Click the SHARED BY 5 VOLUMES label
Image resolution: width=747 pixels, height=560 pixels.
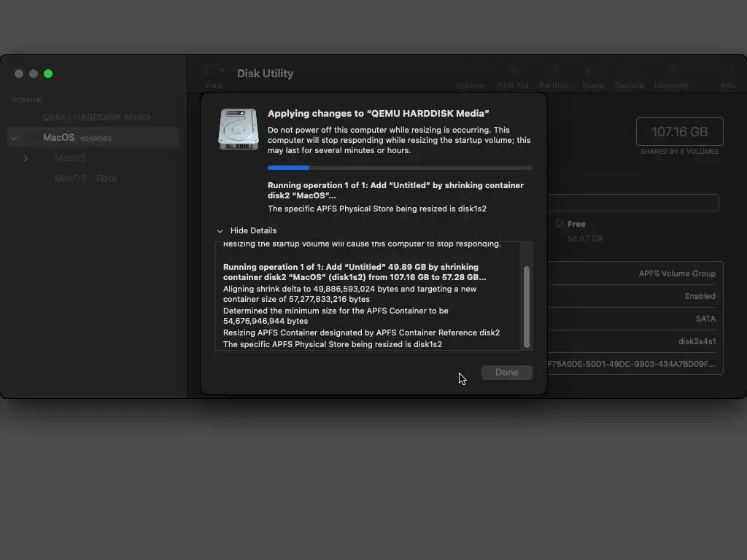(679, 152)
